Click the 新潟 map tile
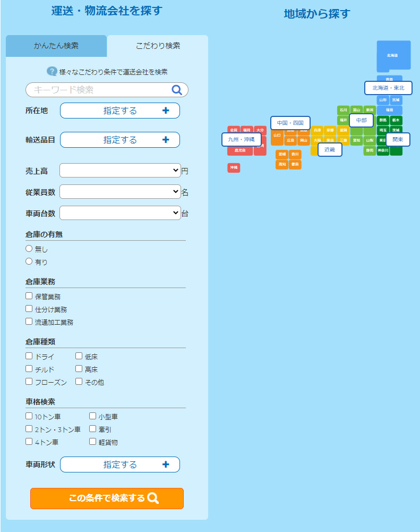This screenshot has width=420, height=532. tap(370, 110)
